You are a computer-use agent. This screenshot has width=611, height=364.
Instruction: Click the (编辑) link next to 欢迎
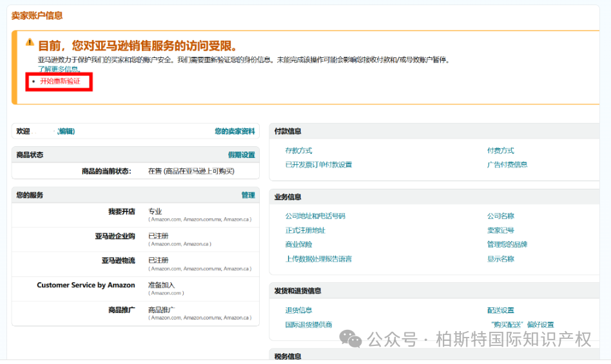pos(66,131)
